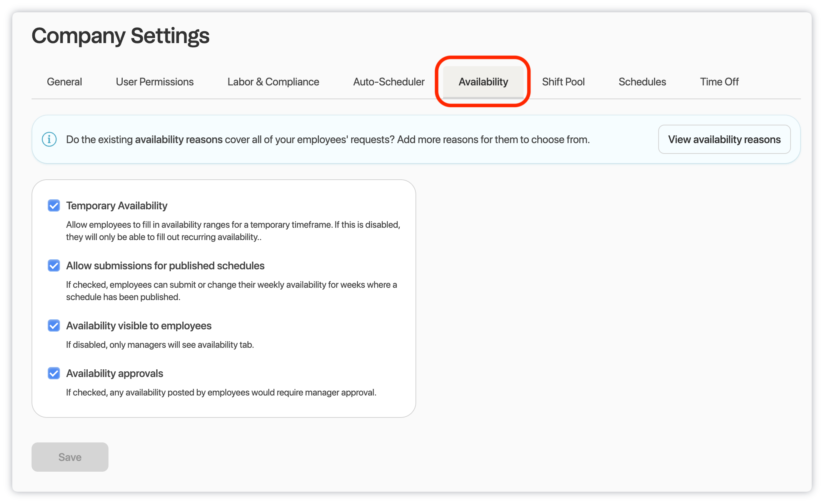Click Allow submissions for published schedules label
824x504 pixels.
165,266
